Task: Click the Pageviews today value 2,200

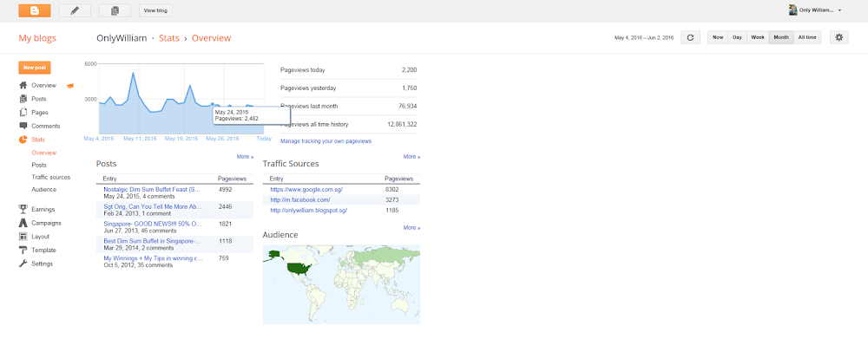Action: point(409,70)
